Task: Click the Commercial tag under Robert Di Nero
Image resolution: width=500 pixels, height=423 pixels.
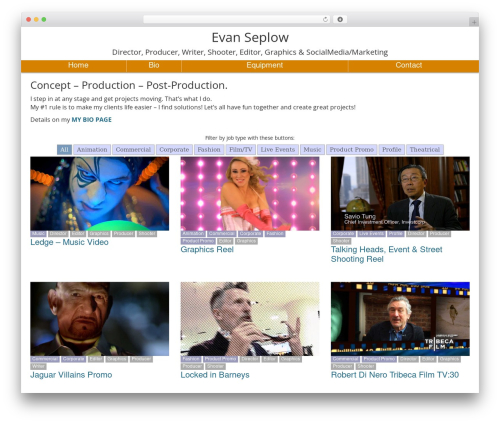Action: (346, 359)
